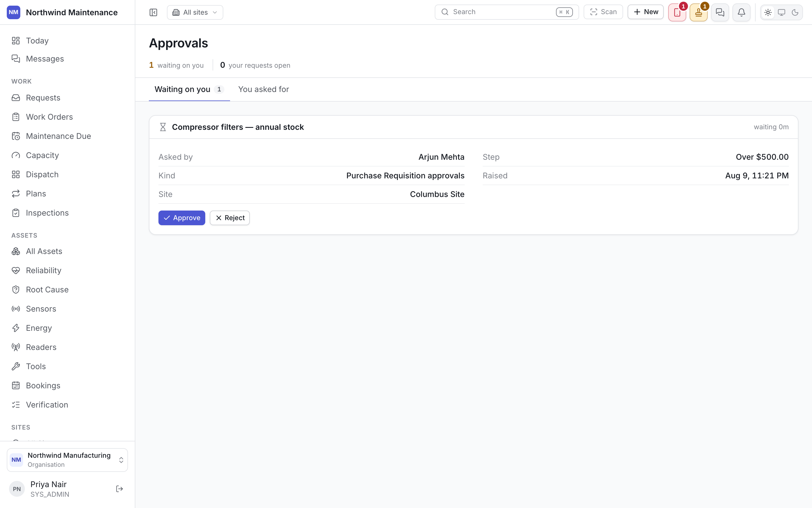Open the approvals stamp icon in header
812x508 pixels.
[x=699, y=12]
